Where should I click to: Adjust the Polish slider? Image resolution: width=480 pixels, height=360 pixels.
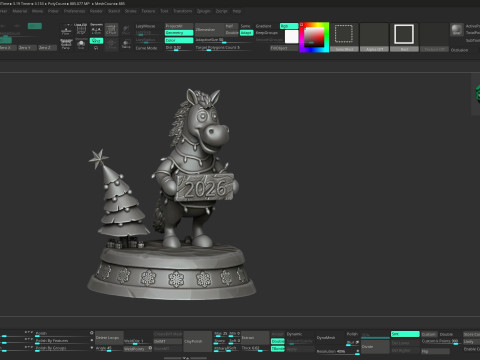[x=62, y=333]
